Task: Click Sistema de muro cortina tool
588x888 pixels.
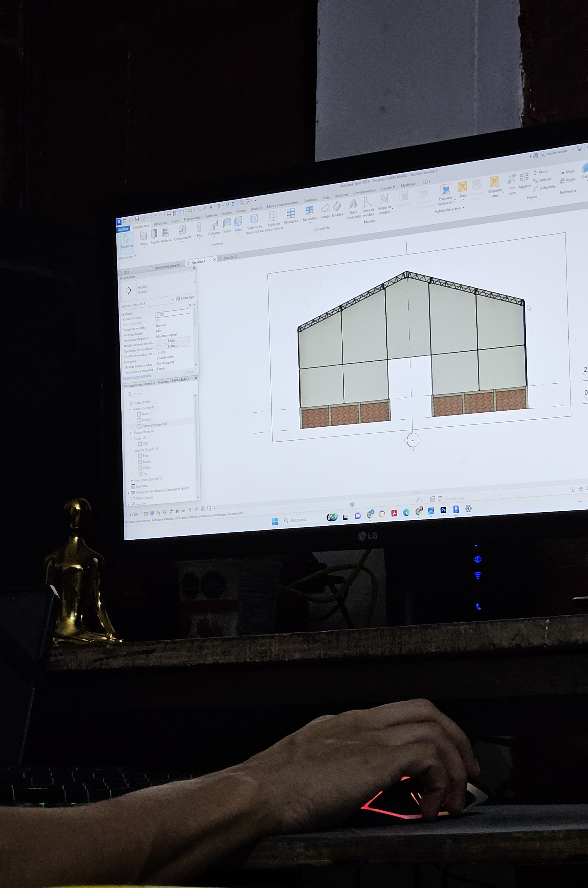Action: click(x=254, y=224)
